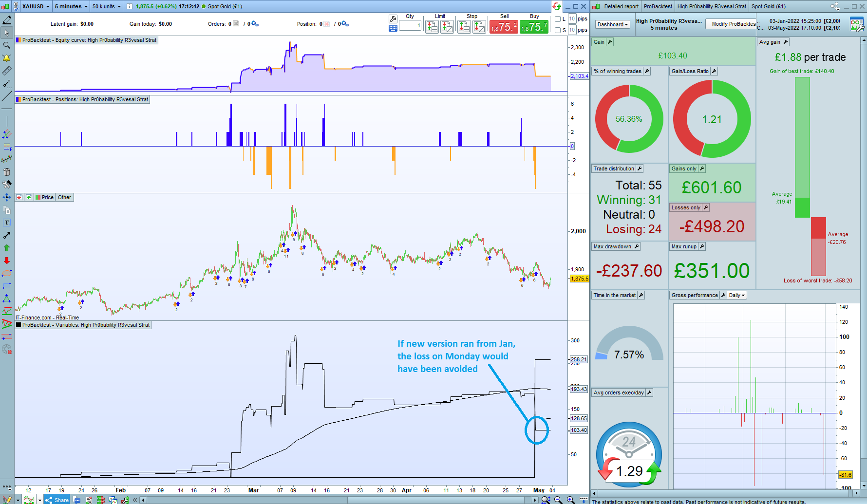Image resolution: width=867 pixels, height=504 pixels.
Task: Click the red Sell price button
Action: 504,27
